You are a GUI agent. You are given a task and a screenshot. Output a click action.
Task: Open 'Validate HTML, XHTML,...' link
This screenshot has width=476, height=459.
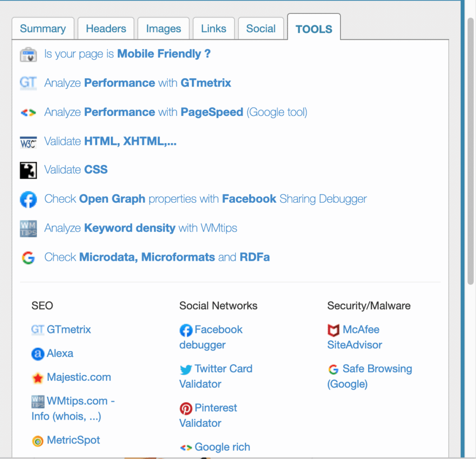coord(110,141)
